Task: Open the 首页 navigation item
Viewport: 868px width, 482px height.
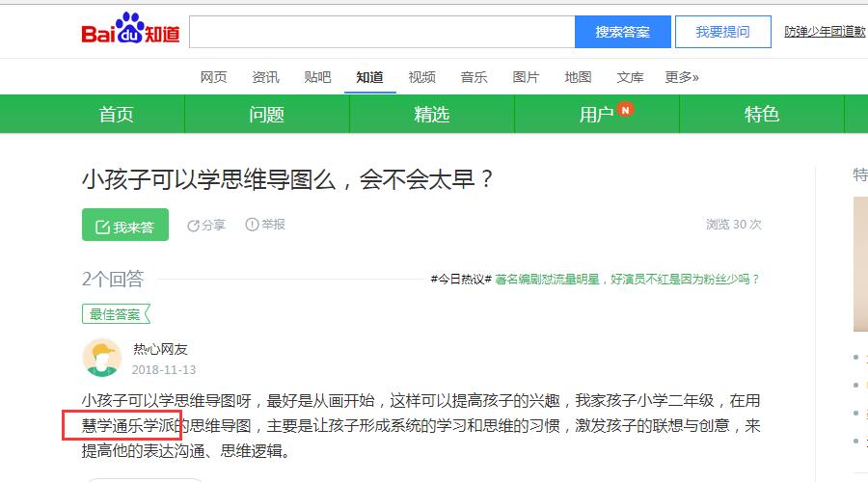Action: point(116,115)
